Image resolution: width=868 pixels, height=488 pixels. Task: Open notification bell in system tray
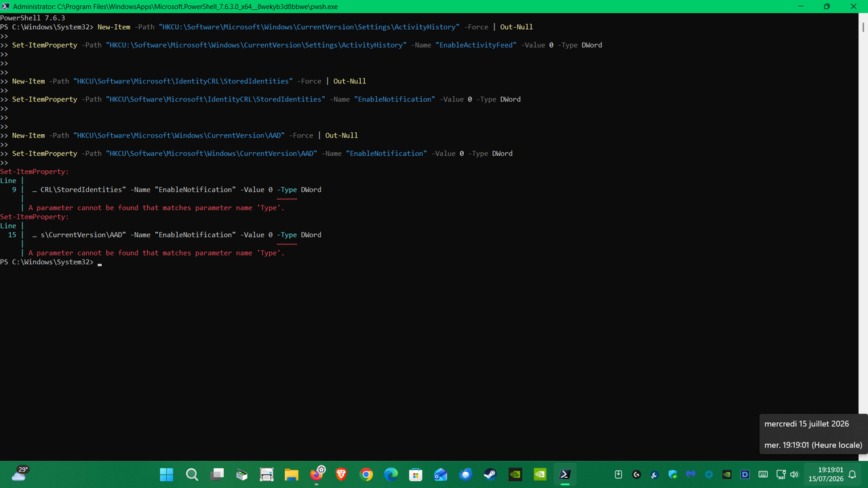pos(852,474)
